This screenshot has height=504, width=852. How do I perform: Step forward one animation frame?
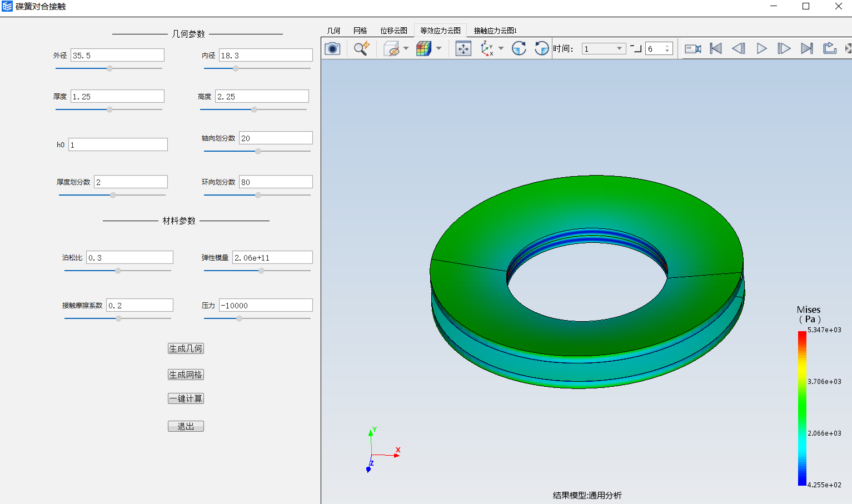(x=784, y=49)
